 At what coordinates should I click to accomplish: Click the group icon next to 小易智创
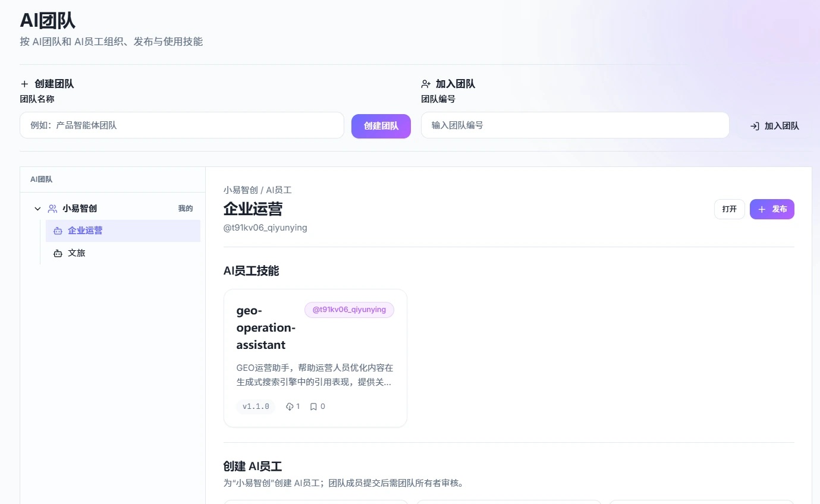(x=52, y=209)
